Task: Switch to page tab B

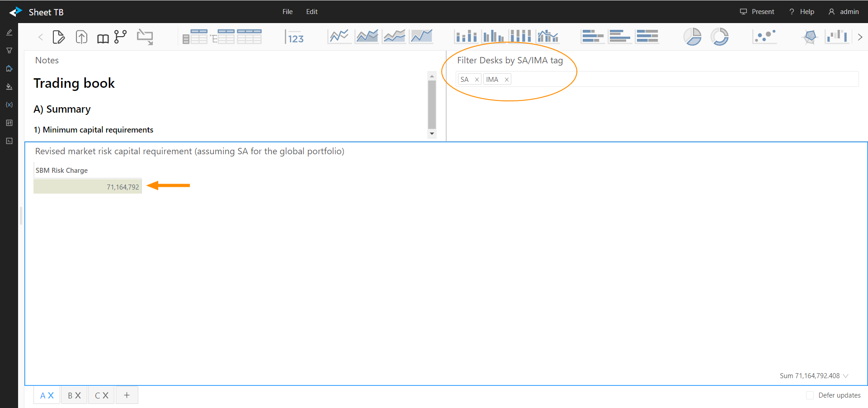Action: pos(70,395)
